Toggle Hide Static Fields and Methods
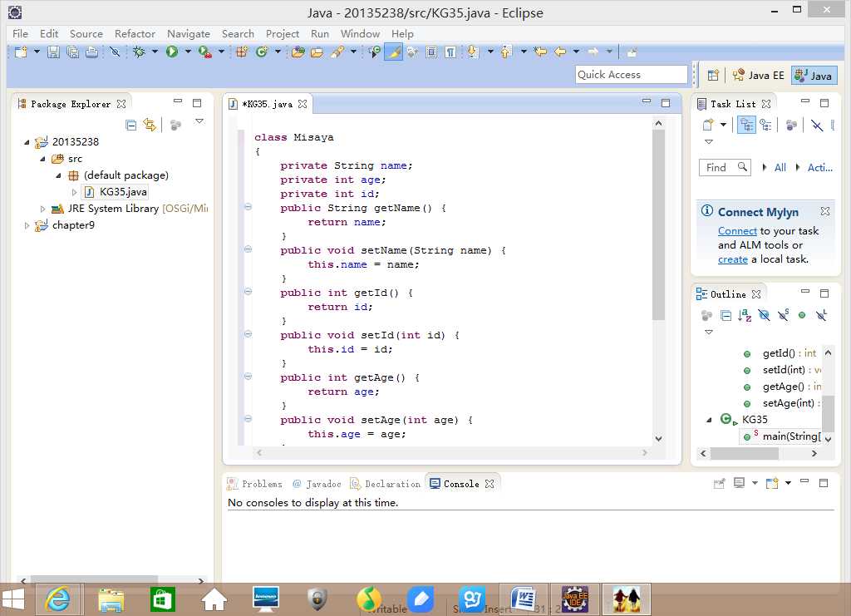Image resolution: width=851 pixels, height=616 pixels. 783,315
